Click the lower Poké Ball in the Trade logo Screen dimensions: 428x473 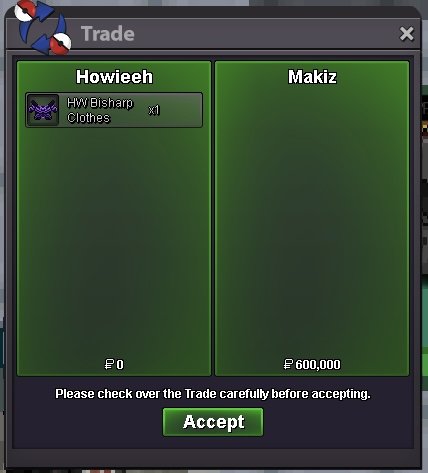61,44
